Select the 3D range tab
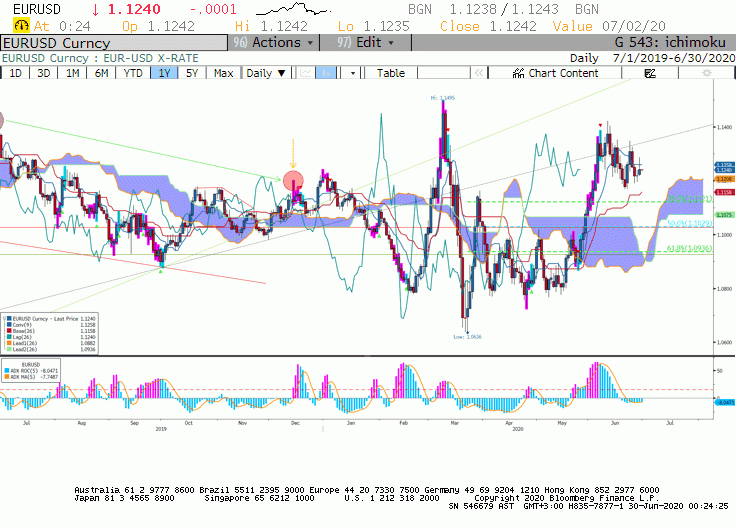 (x=44, y=73)
